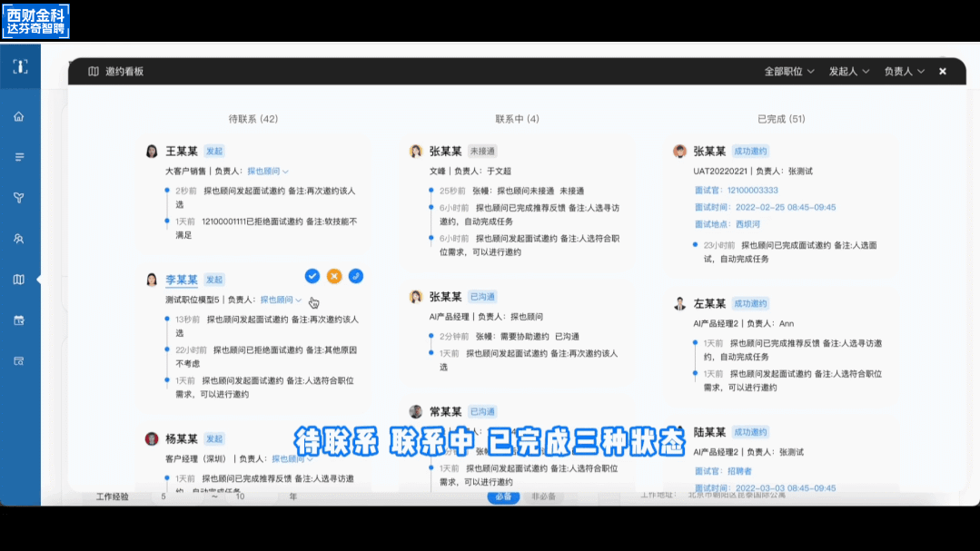Click interviewer value 招聘者 under 陆某某
This screenshot has width=980, height=551.
click(739, 471)
